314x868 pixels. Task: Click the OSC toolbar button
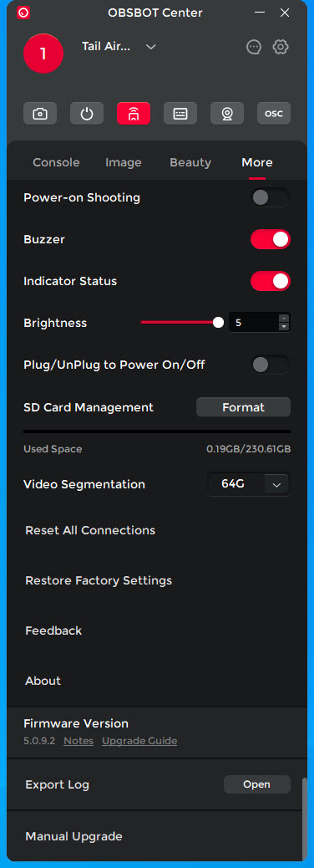pos(274,114)
